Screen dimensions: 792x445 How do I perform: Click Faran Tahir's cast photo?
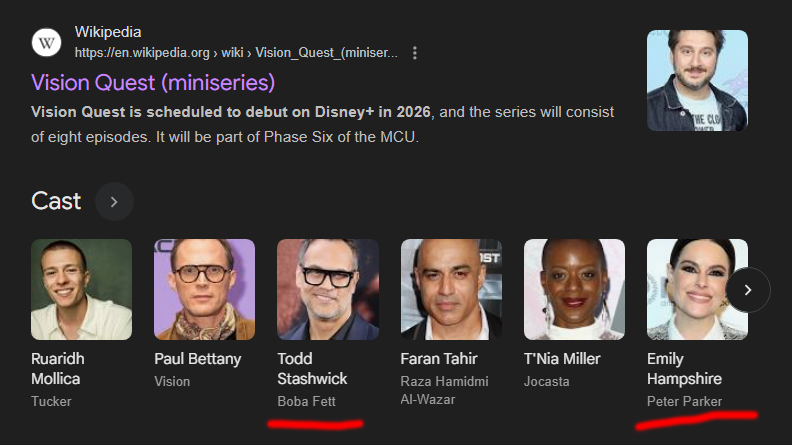click(451, 289)
